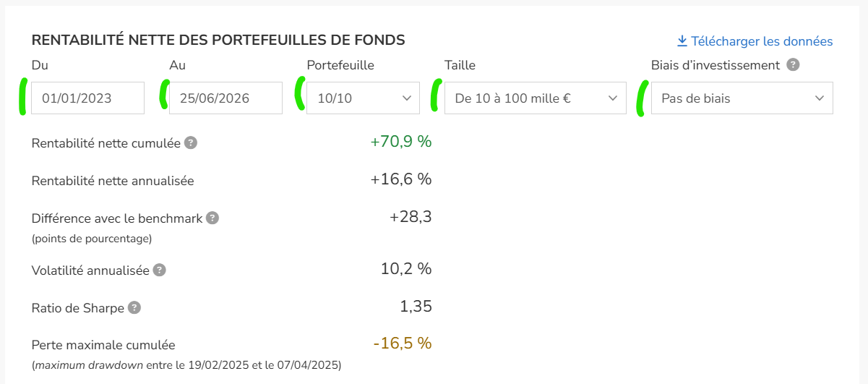This screenshot has height=384, width=868.
Task: Open the Volatilité annualisée help tooltip icon
Action: click(160, 270)
